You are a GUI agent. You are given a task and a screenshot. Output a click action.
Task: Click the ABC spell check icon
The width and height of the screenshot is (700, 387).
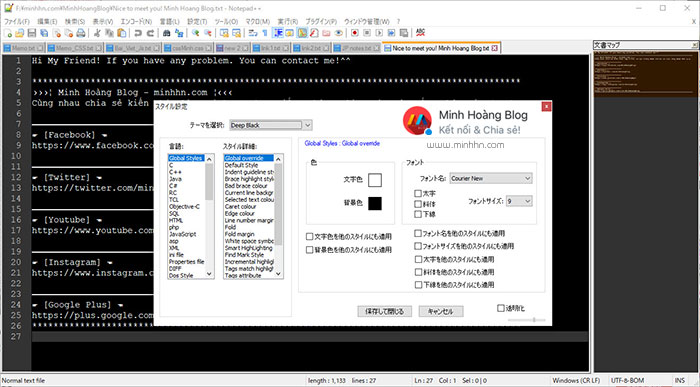tap(420, 33)
